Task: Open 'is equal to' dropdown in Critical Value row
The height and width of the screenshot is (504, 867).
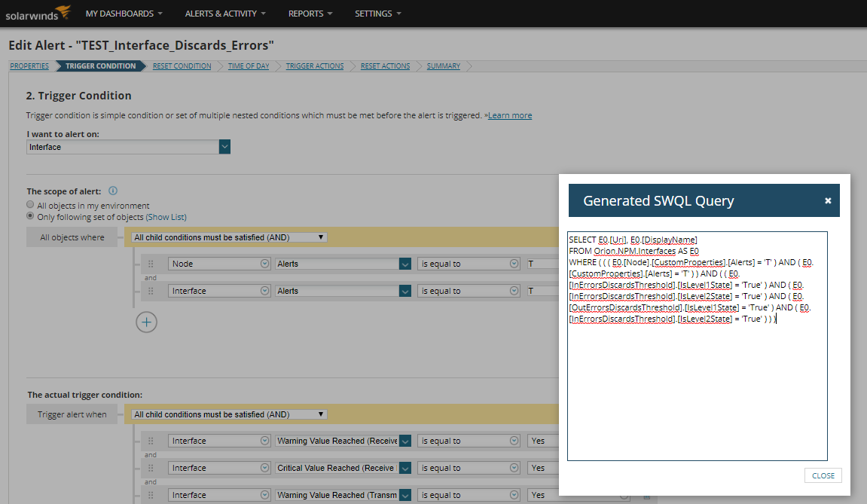Action: click(x=469, y=468)
